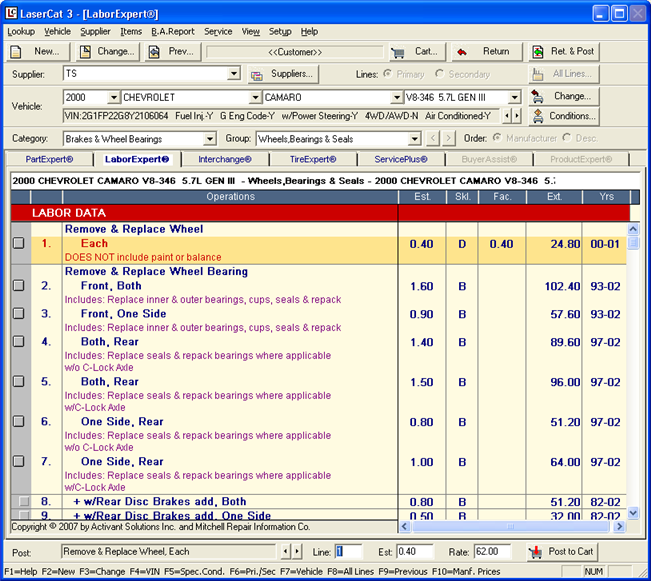Open the Cart from the toolbar
Viewport: 651px width, 581px height.
(x=415, y=51)
